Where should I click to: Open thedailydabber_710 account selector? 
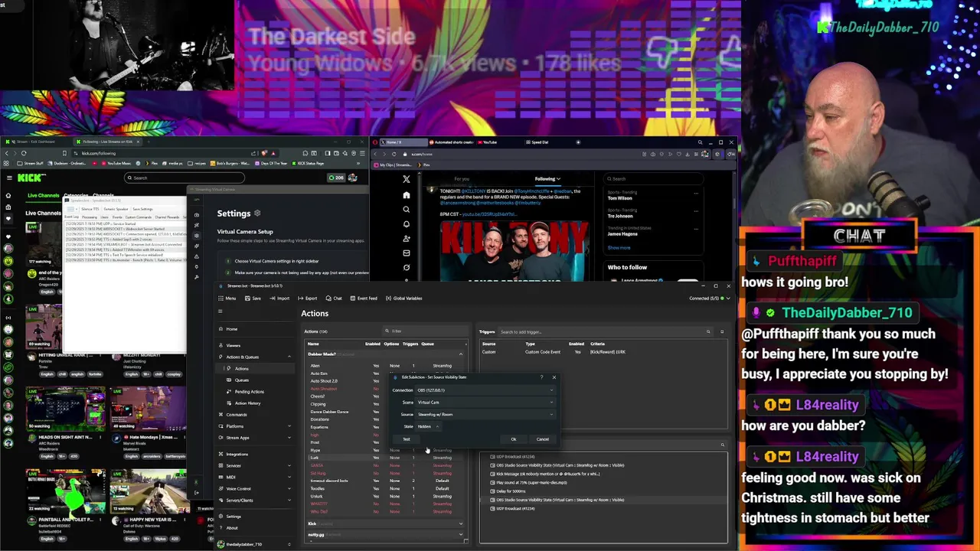254,544
